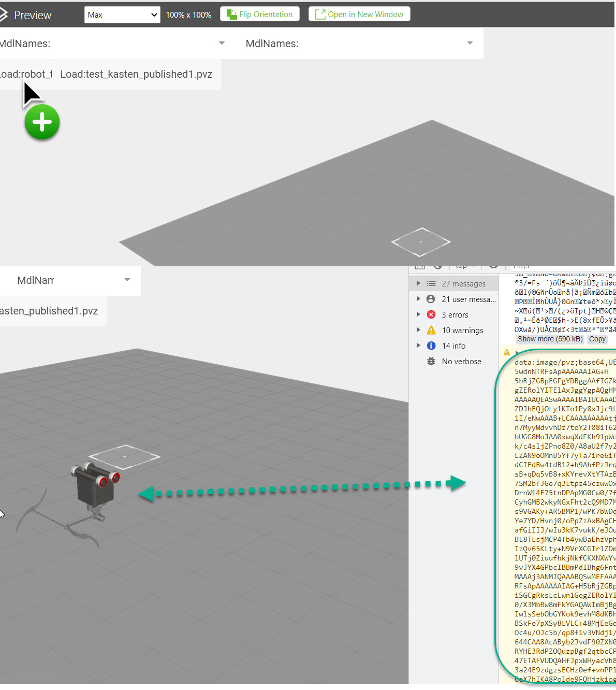The width and height of the screenshot is (616, 690).
Task: Click the clear console icon in DevTools
Action: tap(438, 265)
